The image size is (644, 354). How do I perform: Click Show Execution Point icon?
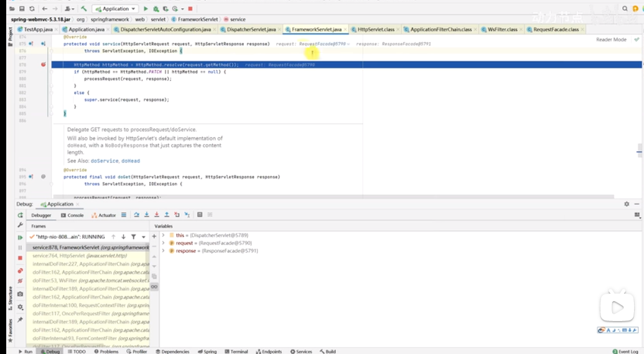click(x=124, y=215)
